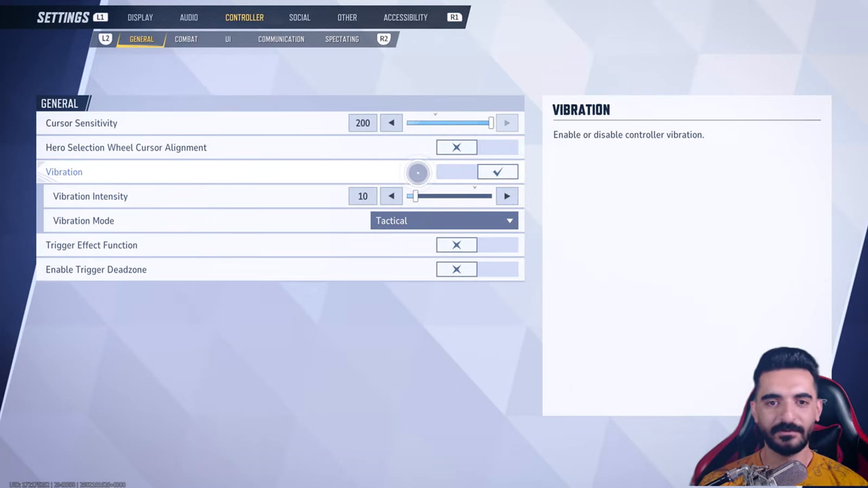Open the Display settings tab
868x488 pixels.
point(140,17)
